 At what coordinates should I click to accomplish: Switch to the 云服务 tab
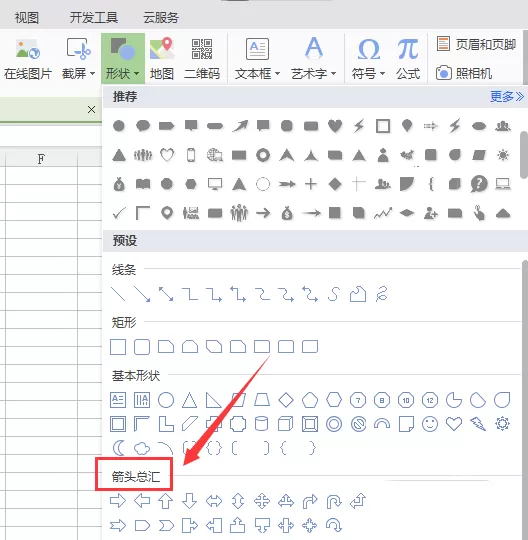tap(161, 18)
